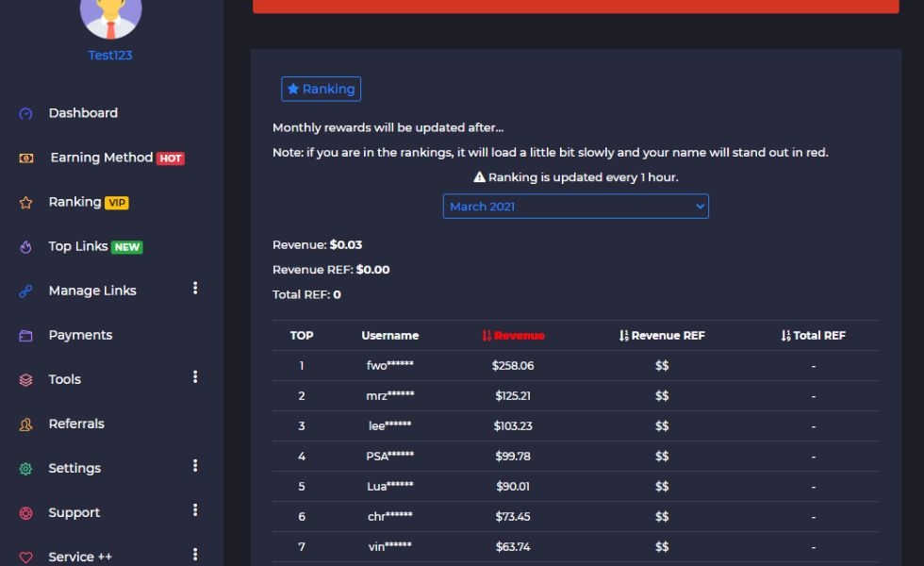This screenshot has width=924, height=566.
Task: Click the $103.23 revenue value
Action: 513,425
